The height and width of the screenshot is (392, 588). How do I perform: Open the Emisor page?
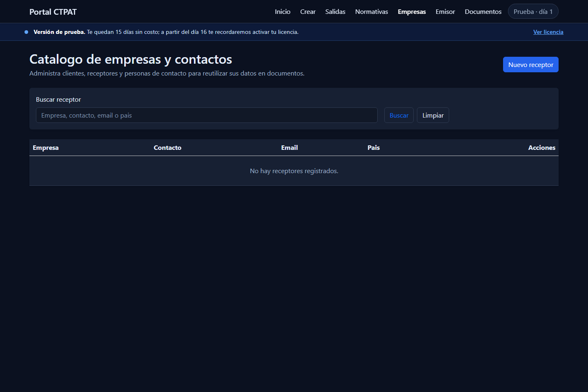click(x=445, y=12)
